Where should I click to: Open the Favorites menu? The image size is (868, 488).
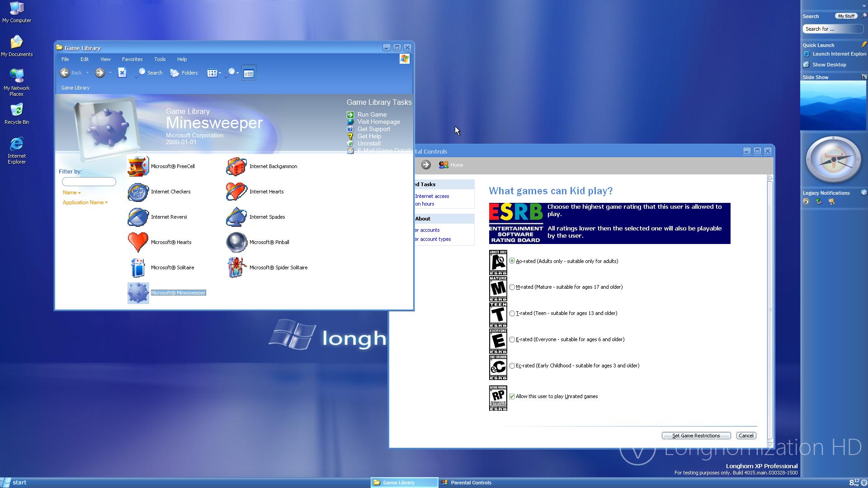[132, 59]
